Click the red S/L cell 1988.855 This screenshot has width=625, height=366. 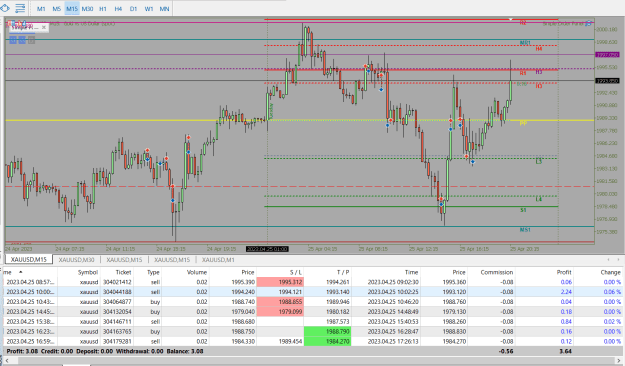[280, 302]
